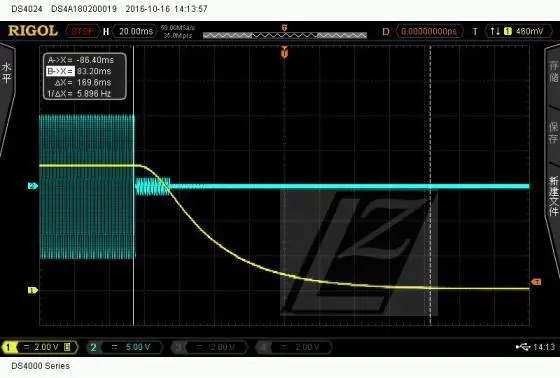The width and height of the screenshot is (560, 378).
Task: Click the orange trigger position marker above the grid
Action: pyautogui.click(x=284, y=52)
